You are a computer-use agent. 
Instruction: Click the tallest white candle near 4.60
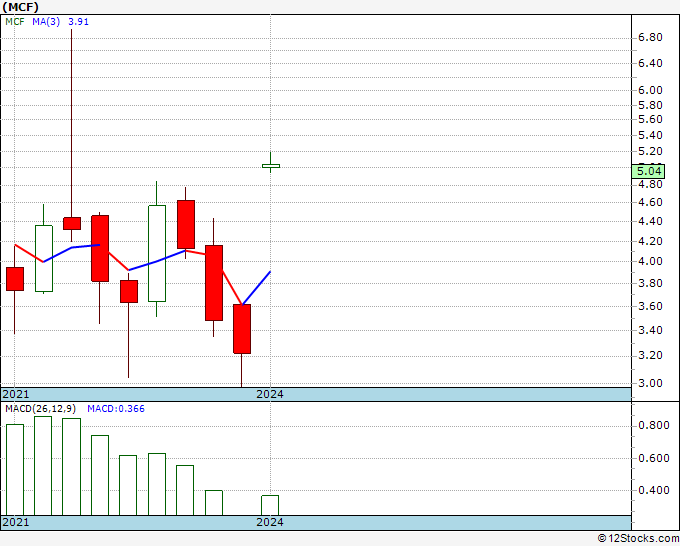tap(157, 253)
